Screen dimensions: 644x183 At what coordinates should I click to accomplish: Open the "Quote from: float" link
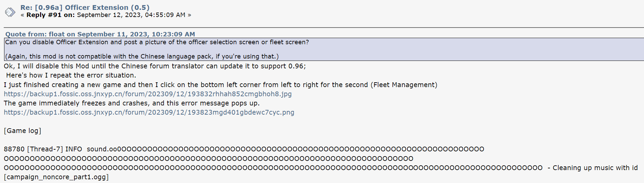(100, 34)
